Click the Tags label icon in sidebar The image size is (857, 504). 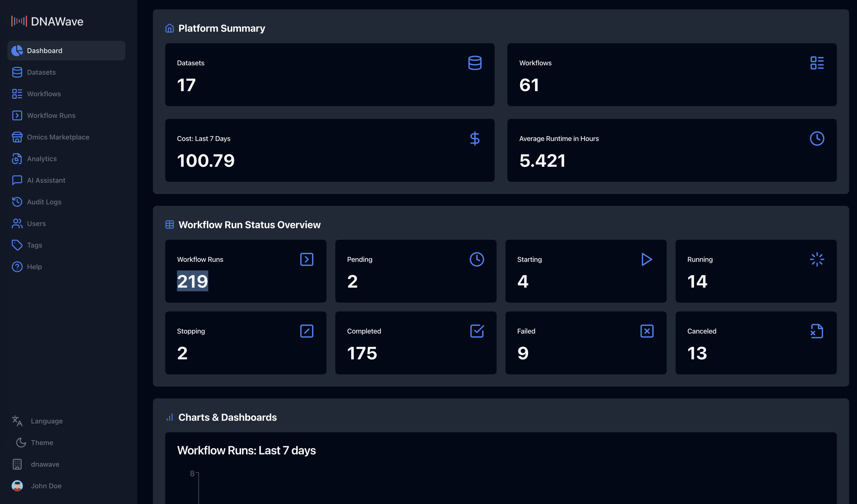tap(17, 245)
